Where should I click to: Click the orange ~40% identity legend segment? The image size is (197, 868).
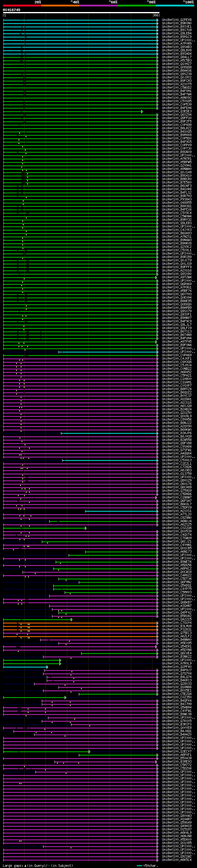point(60,6)
